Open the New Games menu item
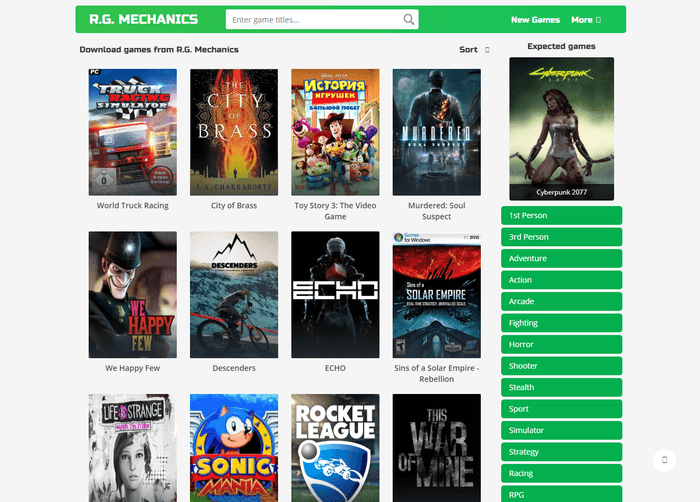The width and height of the screenshot is (700, 502). pos(535,20)
